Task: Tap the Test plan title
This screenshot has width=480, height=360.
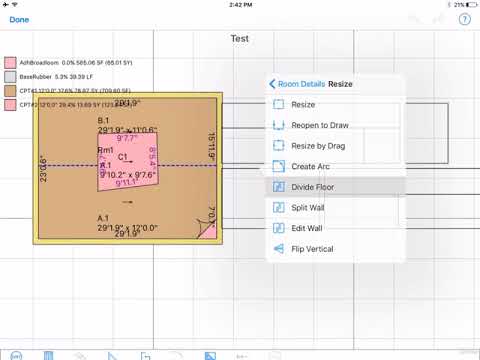Action: [x=240, y=39]
